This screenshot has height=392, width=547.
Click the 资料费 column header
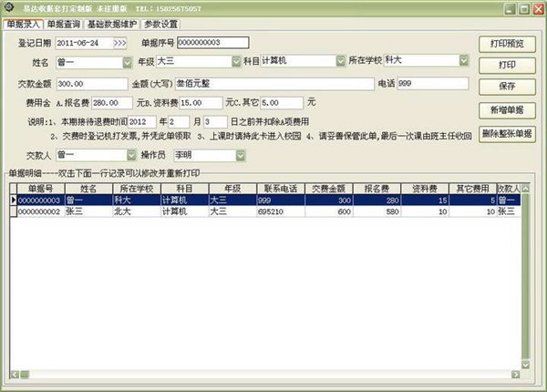pyautogui.click(x=425, y=189)
